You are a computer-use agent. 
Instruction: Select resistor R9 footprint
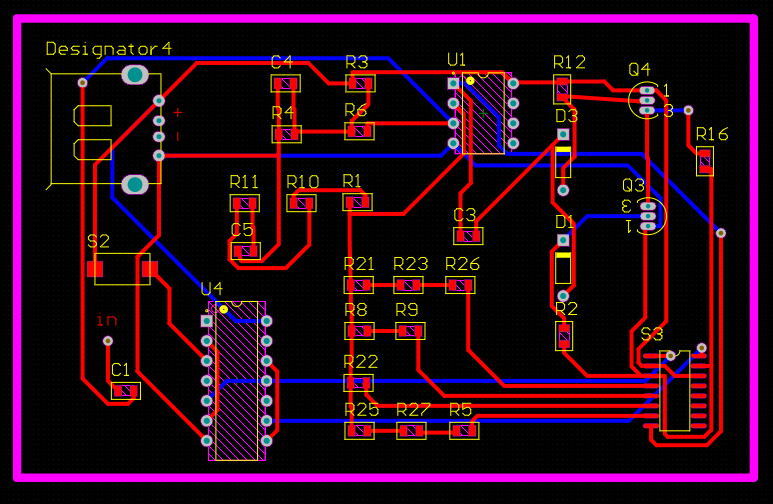click(410, 331)
